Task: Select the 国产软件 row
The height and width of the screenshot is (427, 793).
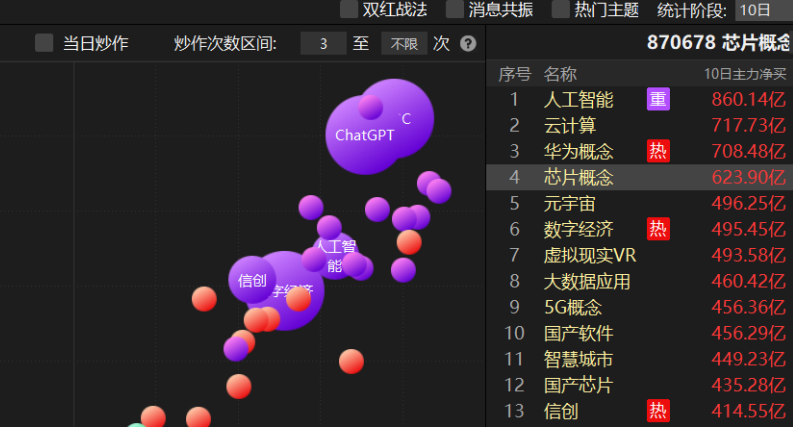Action: pos(639,333)
